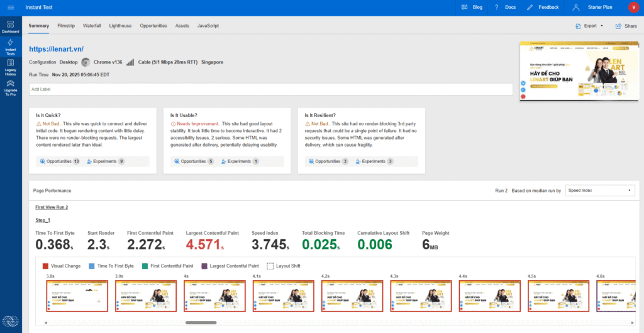
Task: Click the Not Bad warning icon under Is It Quick
Action: (38, 124)
